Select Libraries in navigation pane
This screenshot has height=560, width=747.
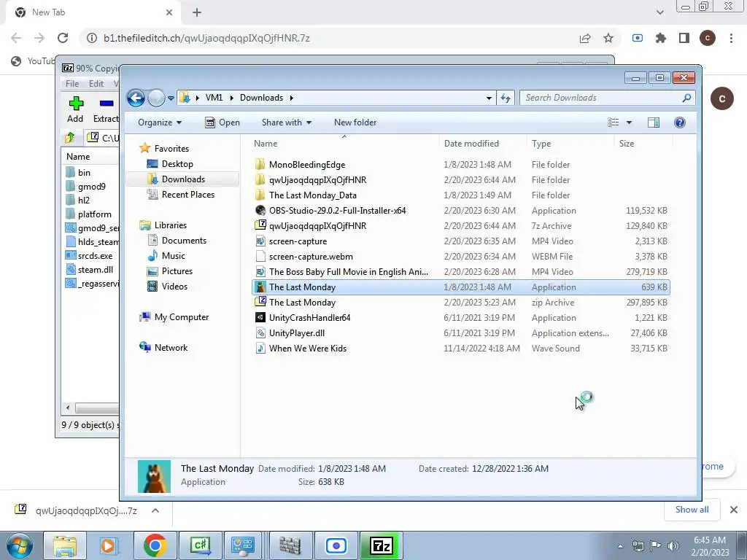tap(170, 225)
